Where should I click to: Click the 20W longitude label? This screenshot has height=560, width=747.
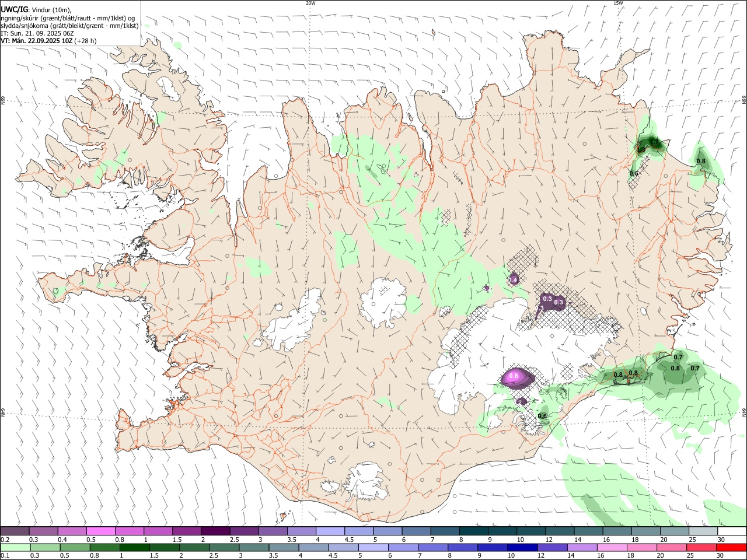pos(310,3)
